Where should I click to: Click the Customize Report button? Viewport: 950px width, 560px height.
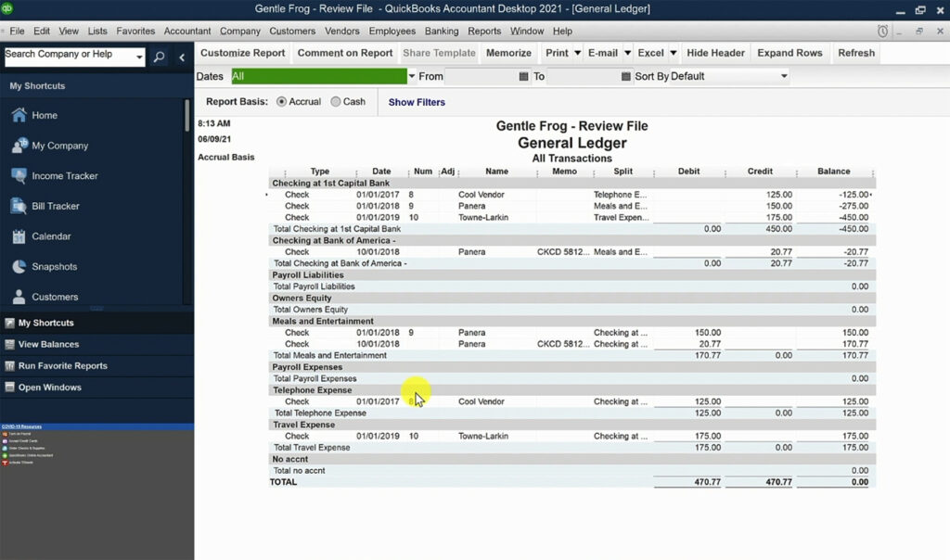(x=242, y=53)
